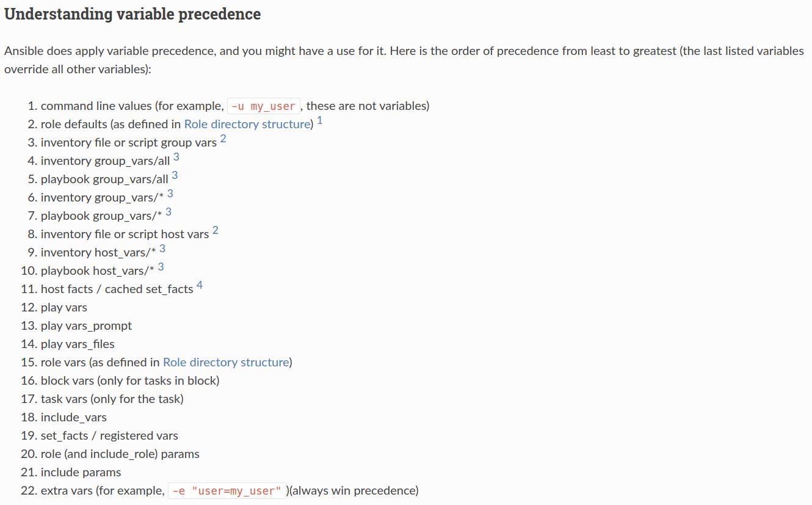Click footnote 3 after playbook host_vars/*
This screenshot has height=505, width=812.
click(161, 267)
